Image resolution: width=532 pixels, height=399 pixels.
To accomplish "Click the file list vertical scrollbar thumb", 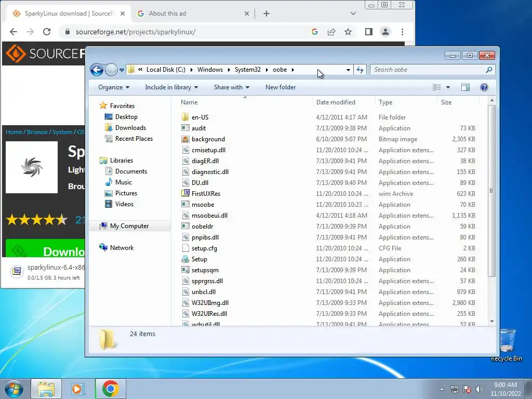I will point(492,191).
